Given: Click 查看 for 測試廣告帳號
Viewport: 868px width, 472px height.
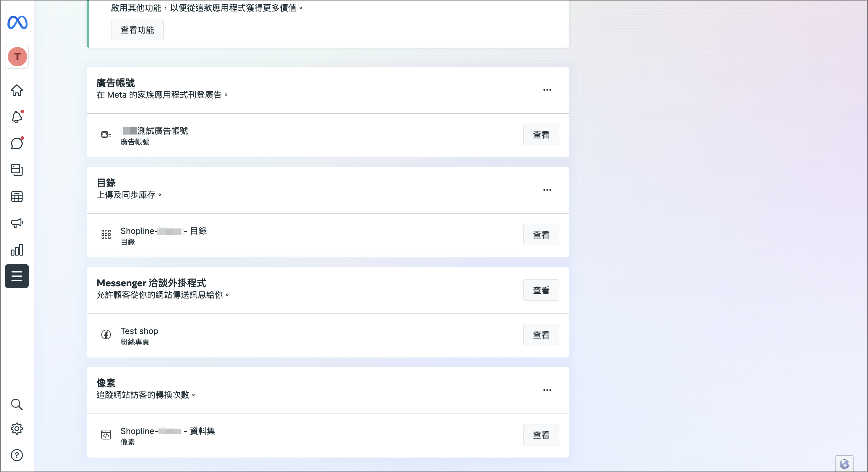Looking at the screenshot, I should pyautogui.click(x=541, y=134).
